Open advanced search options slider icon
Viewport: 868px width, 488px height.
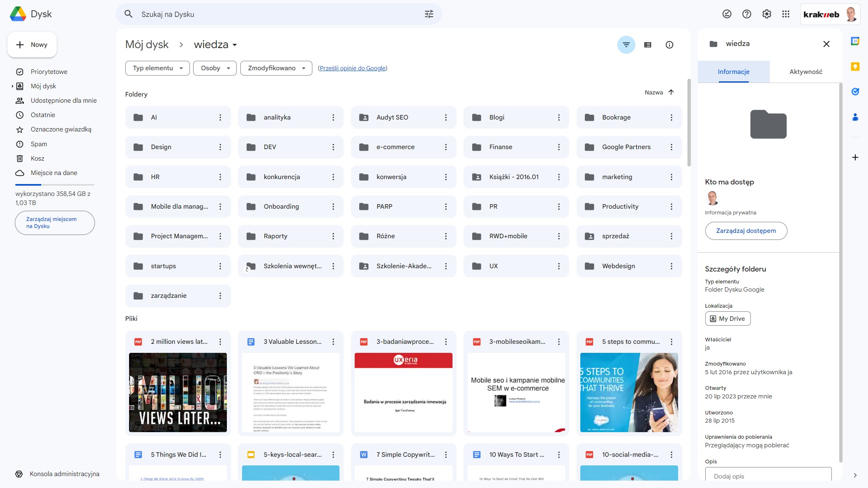[429, 14]
